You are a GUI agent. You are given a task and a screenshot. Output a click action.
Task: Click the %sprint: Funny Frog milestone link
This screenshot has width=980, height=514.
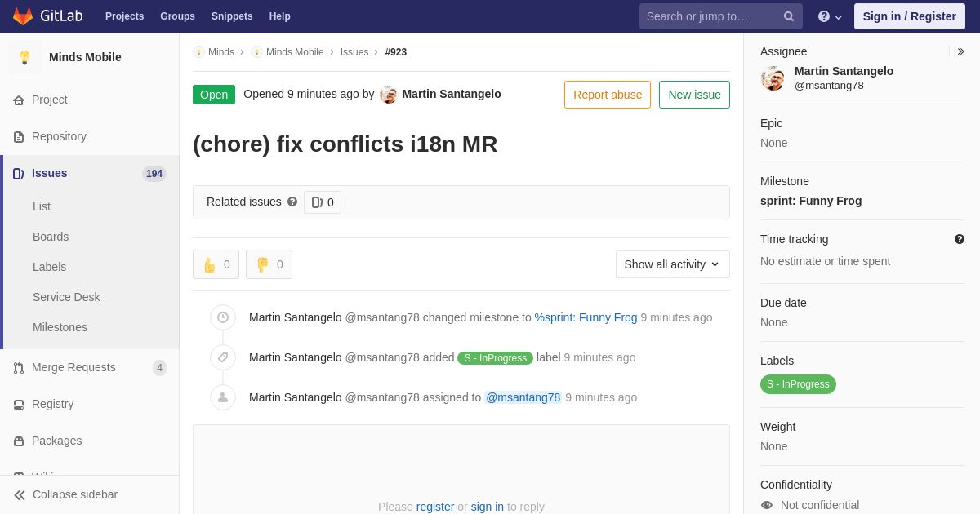pos(586,317)
